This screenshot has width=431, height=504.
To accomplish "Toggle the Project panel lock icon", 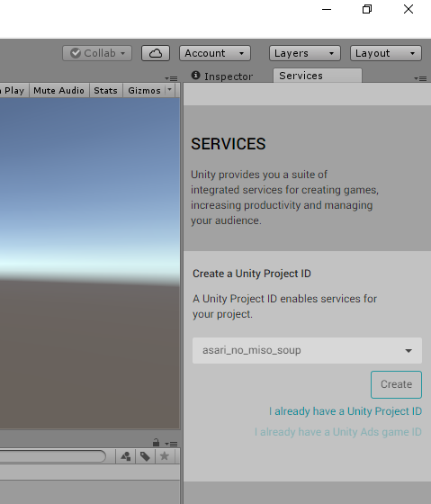I will (157, 443).
